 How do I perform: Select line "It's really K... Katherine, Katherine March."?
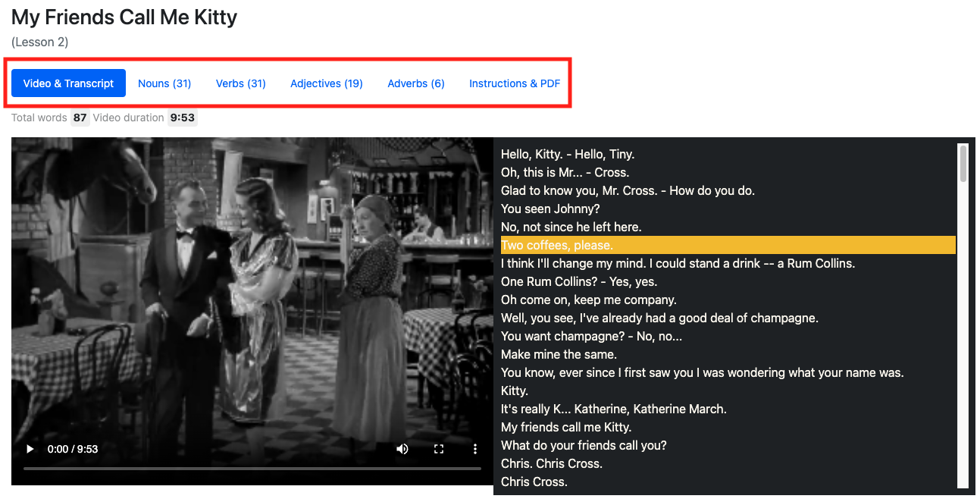point(613,409)
